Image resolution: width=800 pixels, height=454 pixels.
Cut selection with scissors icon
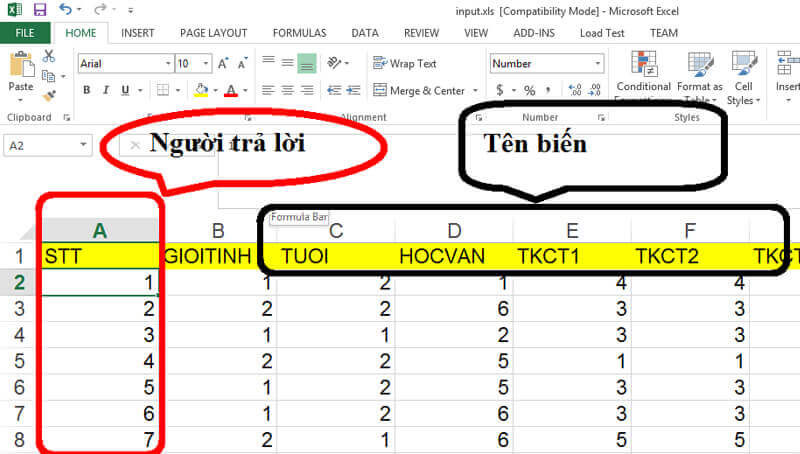coord(49,56)
